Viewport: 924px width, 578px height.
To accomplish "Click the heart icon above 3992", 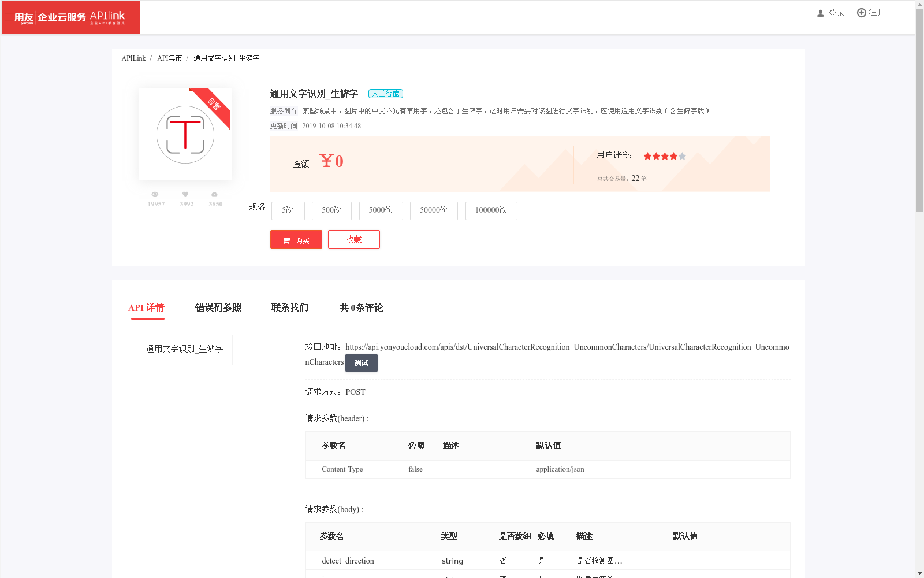I will (185, 194).
